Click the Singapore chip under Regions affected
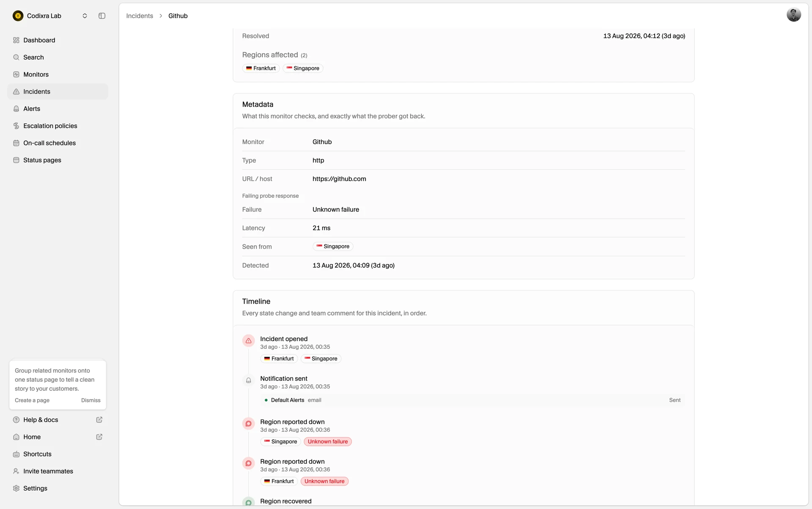The width and height of the screenshot is (812, 509). click(x=303, y=68)
